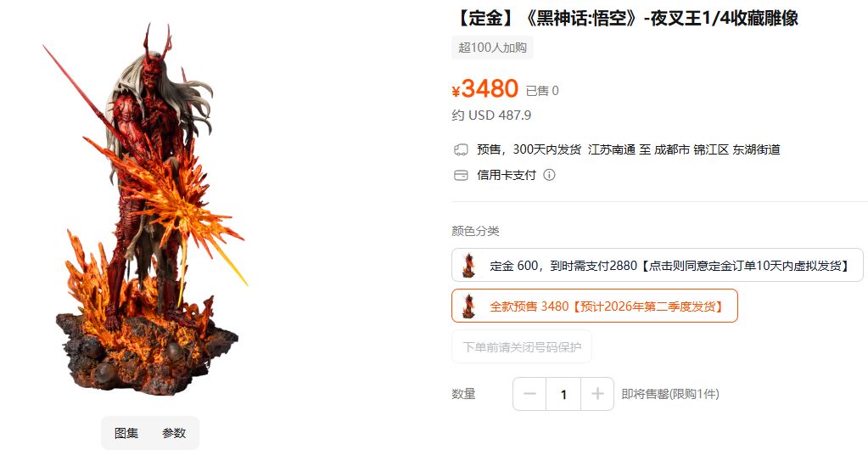Open the main 夜叉王 statue product image
This screenshot has width=868, height=461.
147,210
